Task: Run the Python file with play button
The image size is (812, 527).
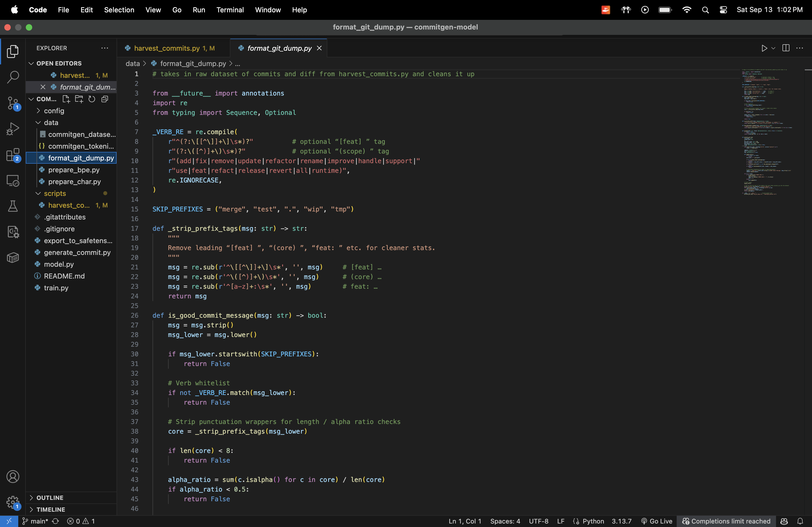Action: pos(764,48)
